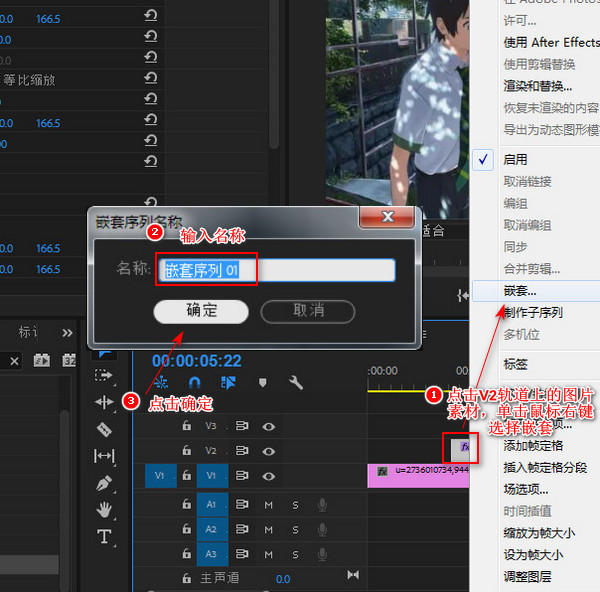Image resolution: width=600 pixels, height=592 pixels.
Task: Toggle V3 track lock
Action: [187, 426]
